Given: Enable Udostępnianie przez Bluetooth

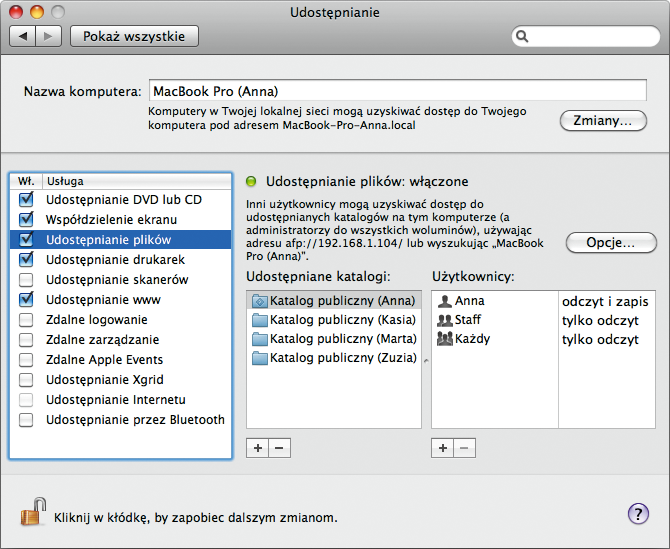Looking at the screenshot, I should [26, 420].
